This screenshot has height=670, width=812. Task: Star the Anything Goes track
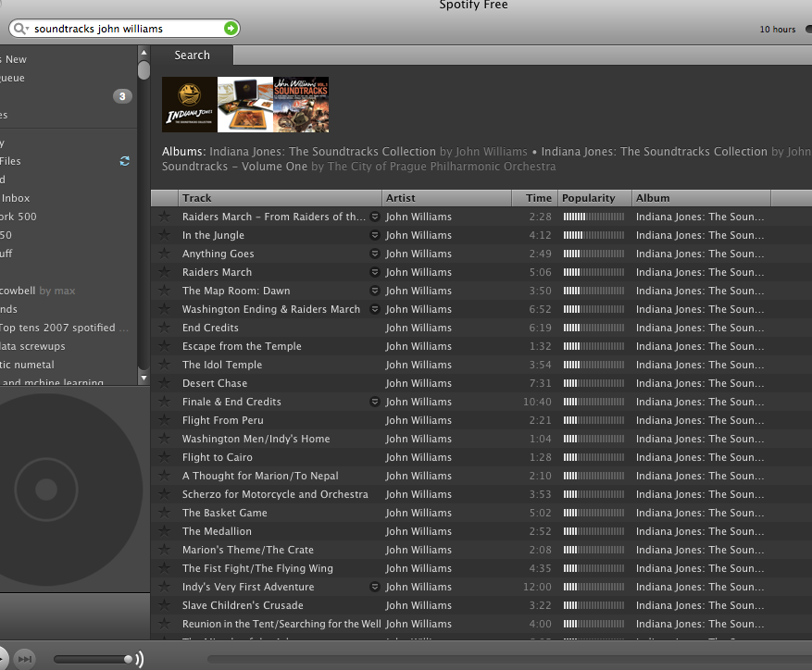[165, 254]
